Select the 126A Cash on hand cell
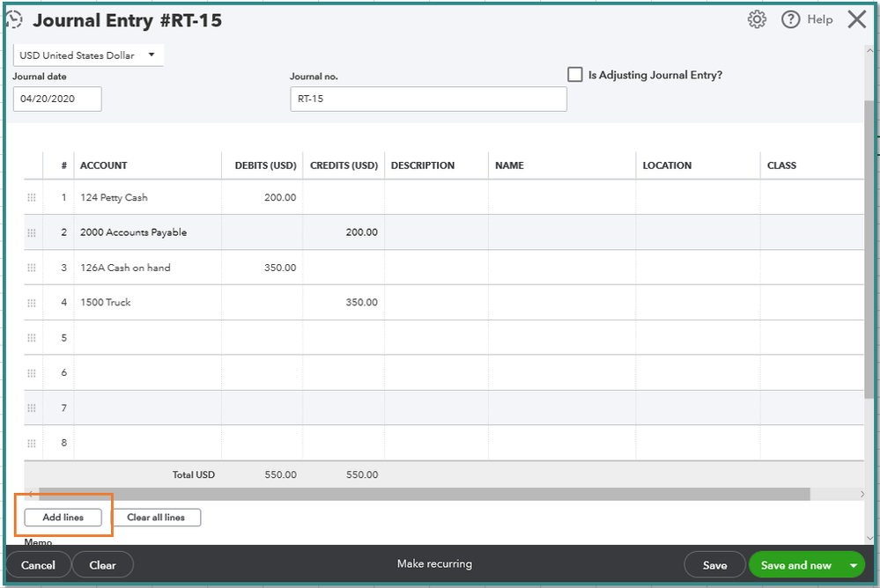This screenshot has height=588, width=880. pos(148,268)
